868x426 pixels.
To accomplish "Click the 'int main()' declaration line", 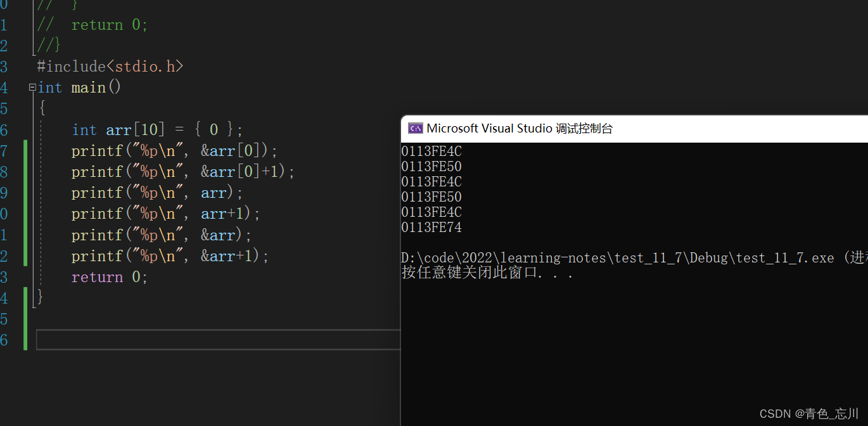I will [x=79, y=87].
